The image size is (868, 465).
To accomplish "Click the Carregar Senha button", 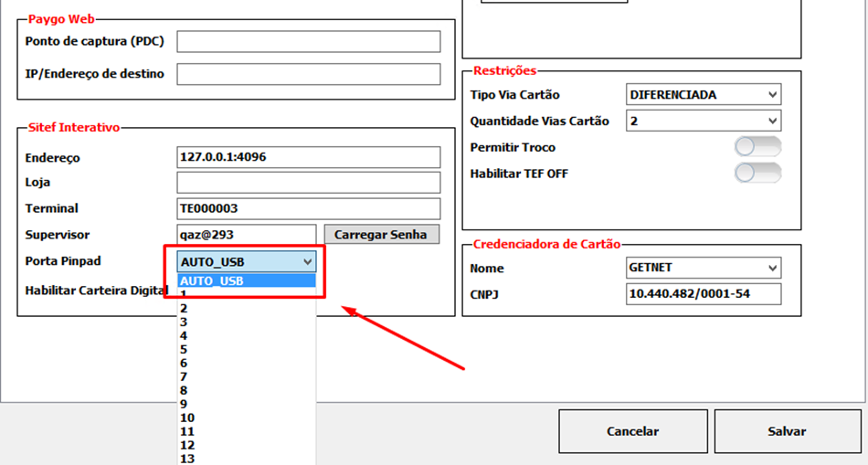I will [x=380, y=235].
